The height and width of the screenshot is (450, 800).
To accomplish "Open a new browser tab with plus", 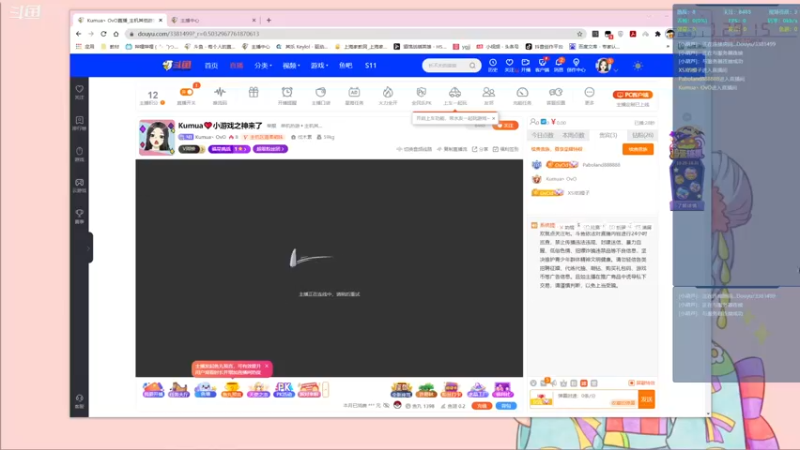I will pos(269,20).
